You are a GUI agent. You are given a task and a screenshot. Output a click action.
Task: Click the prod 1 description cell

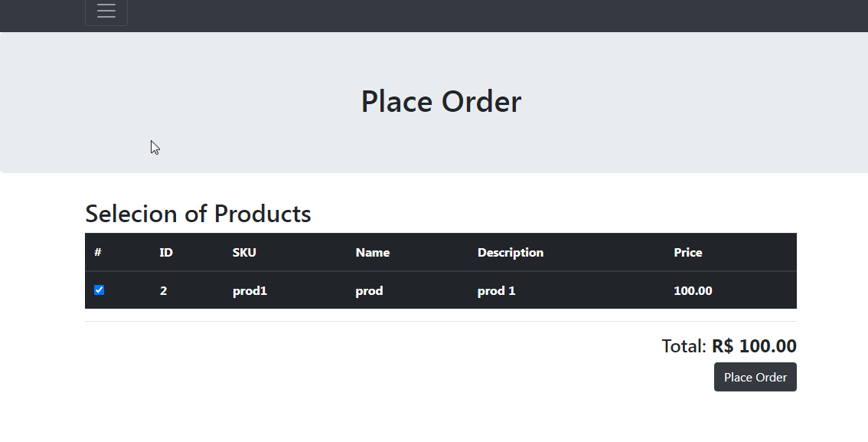click(496, 290)
